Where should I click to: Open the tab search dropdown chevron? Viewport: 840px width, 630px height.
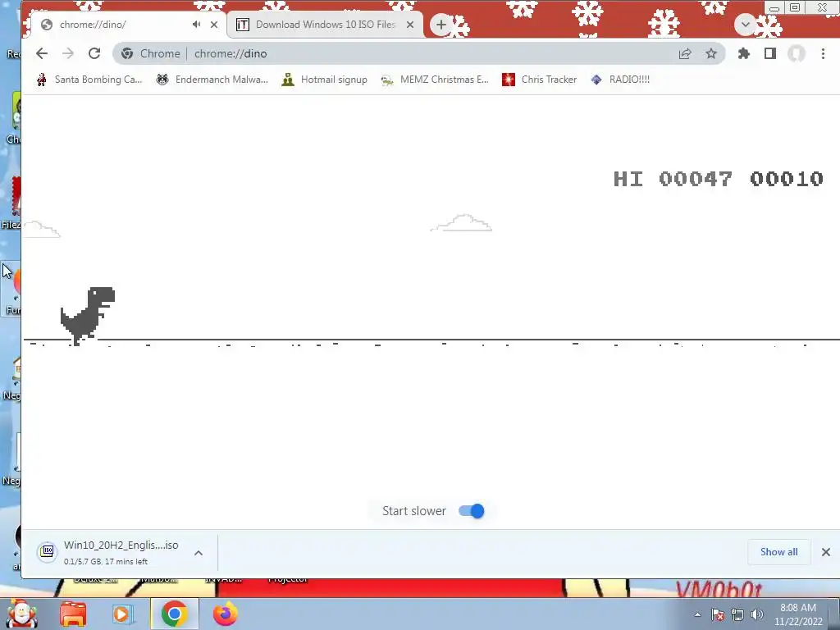pos(745,25)
